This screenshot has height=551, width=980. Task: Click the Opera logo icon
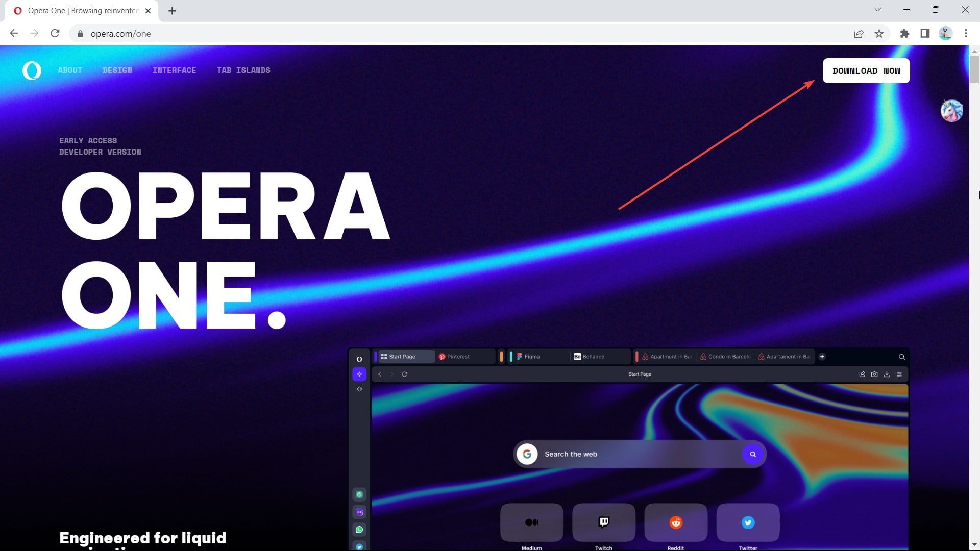pyautogui.click(x=32, y=70)
